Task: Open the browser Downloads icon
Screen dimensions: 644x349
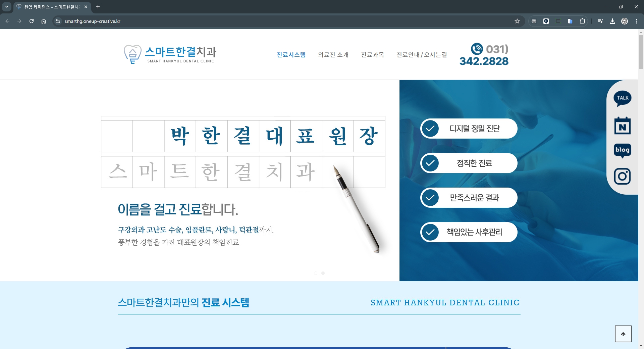Action: [x=612, y=21]
